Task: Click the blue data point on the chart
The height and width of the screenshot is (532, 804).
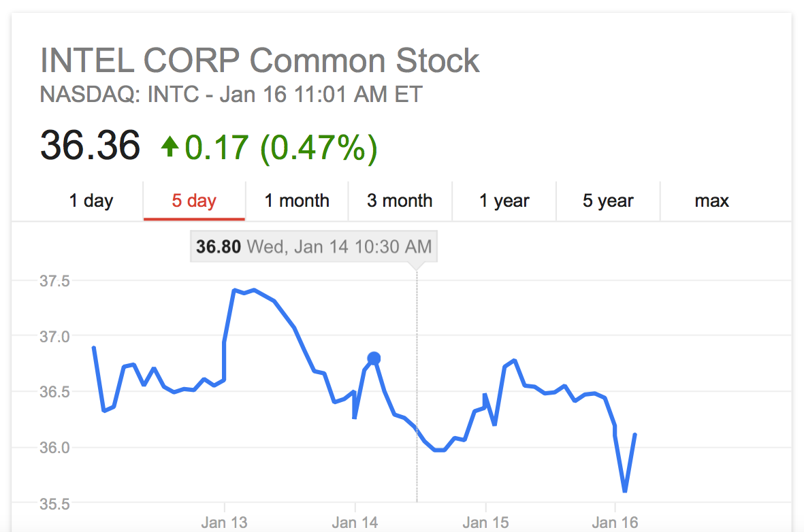Action: pos(374,356)
